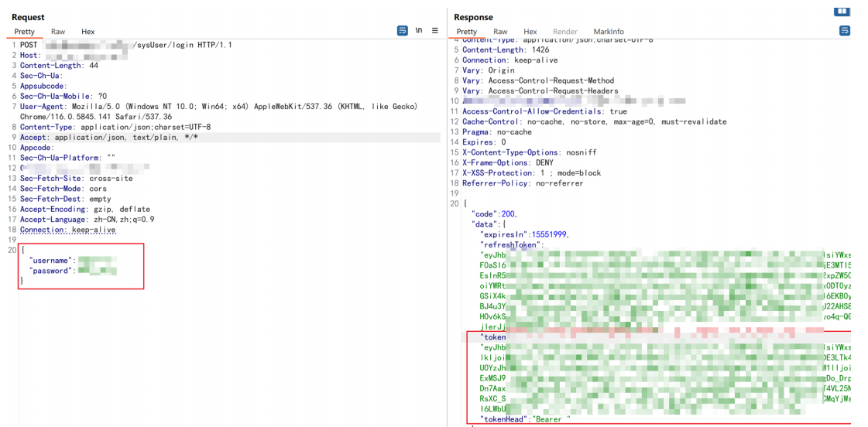Select the Response Pretty tab
This screenshot has width=868, height=427.
[467, 32]
